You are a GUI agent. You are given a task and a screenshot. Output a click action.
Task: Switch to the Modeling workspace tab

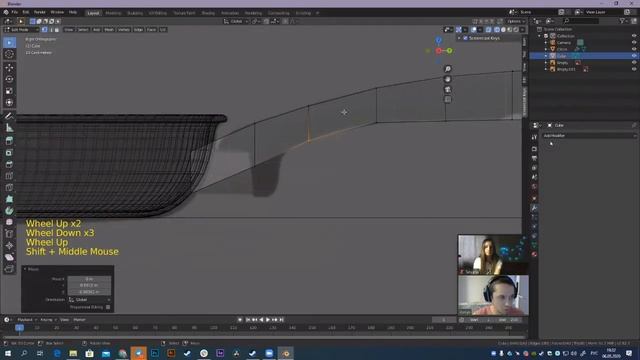tap(113, 13)
